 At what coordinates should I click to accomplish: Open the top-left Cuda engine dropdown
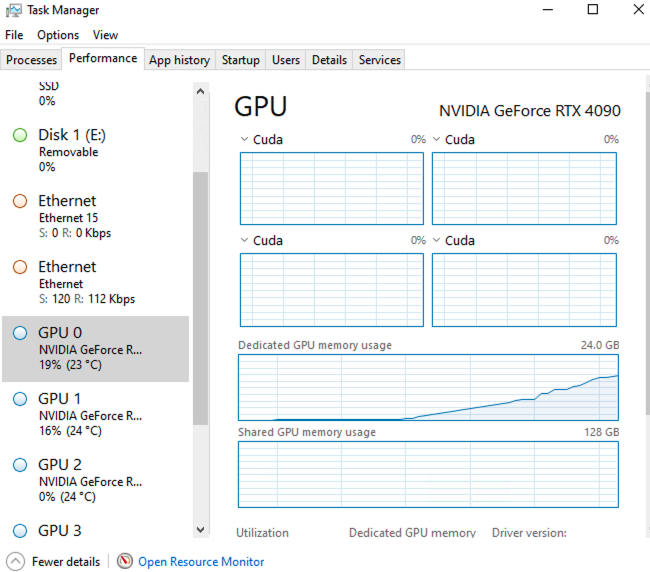point(245,140)
